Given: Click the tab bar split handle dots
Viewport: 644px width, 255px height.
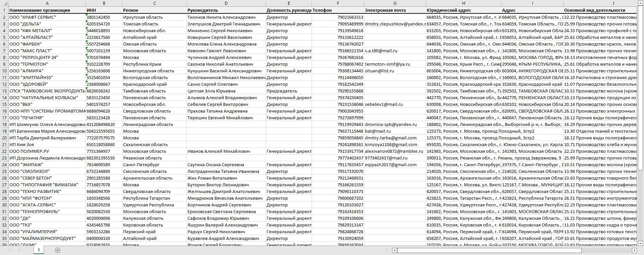Looking at the screenshot, I should coord(387,250).
